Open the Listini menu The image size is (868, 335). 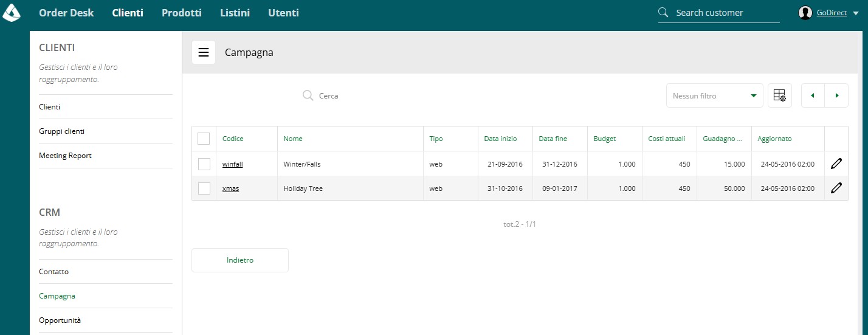(x=235, y=12)
